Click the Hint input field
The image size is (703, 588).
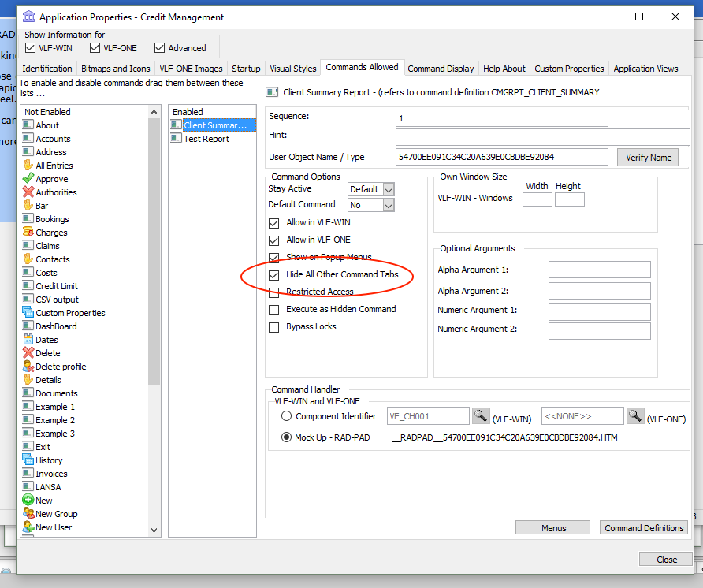point(542,137)
